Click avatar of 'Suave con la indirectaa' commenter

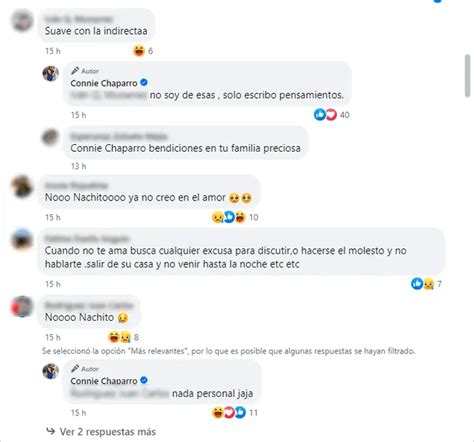[x=22, y=21]
